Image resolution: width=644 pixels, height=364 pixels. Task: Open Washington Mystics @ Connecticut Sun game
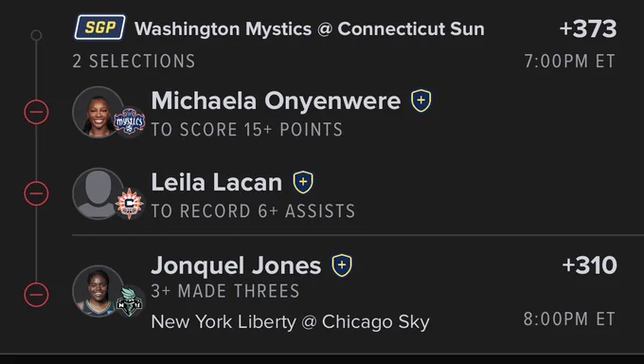[310, 28]
